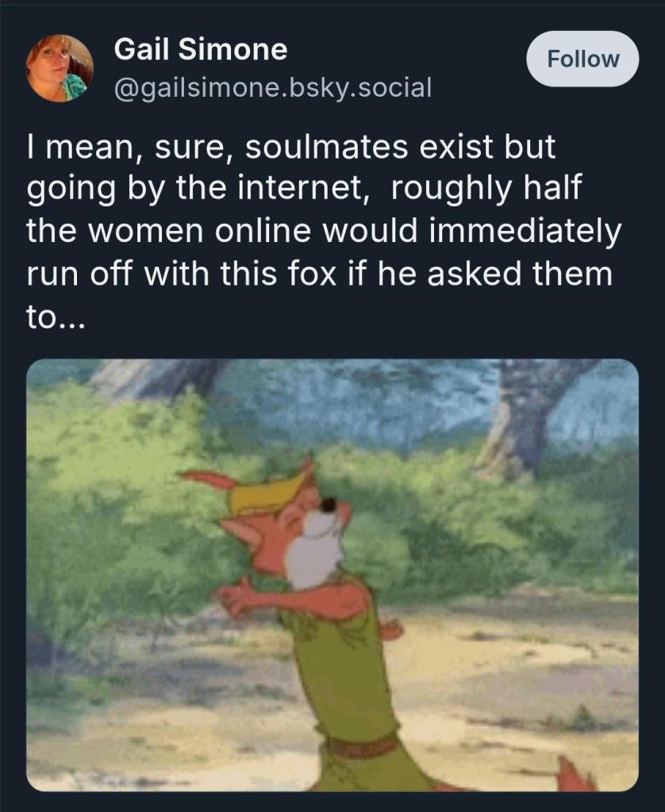Screen dimensions: 665x812
Task: Follow Gail Simone's account
Action: click(583, 59)
